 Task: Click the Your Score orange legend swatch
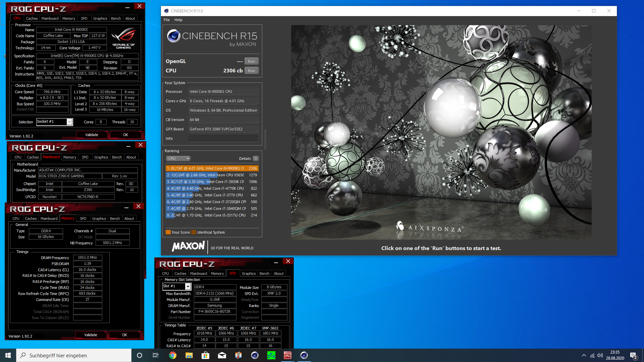point(168,232)
